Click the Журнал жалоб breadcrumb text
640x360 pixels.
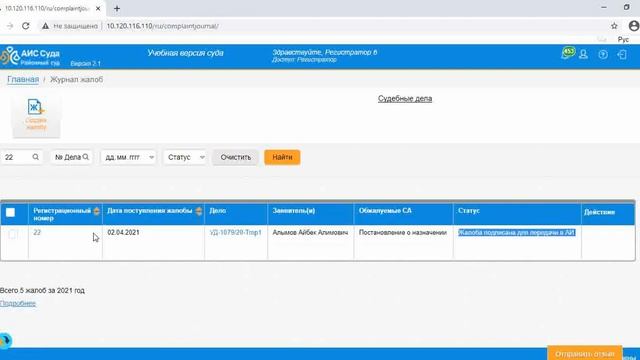(76, 80)
